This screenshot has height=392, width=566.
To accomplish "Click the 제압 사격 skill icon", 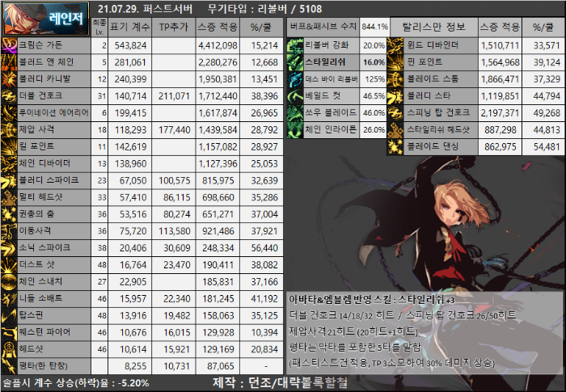I will point(8,129).
